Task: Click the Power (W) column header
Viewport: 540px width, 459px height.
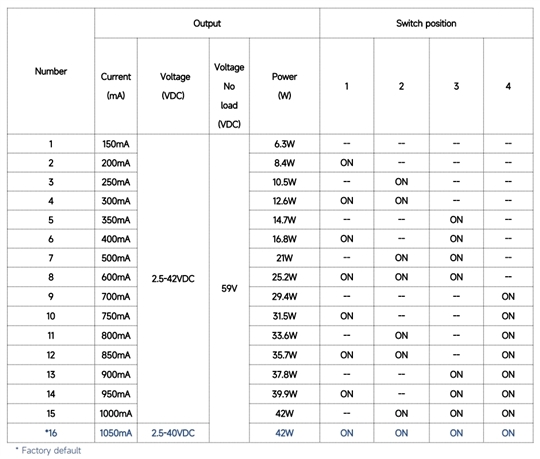Action: click(x=284, y=86)
